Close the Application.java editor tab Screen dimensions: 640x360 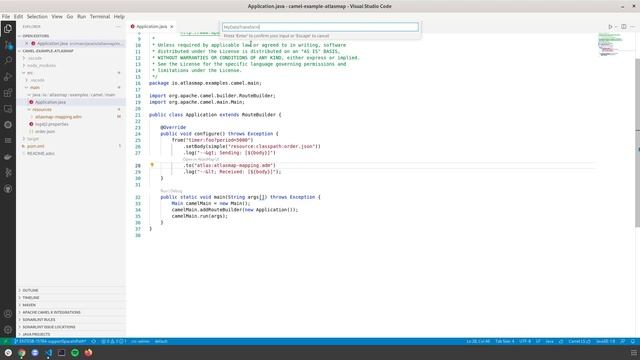point(172,27)
